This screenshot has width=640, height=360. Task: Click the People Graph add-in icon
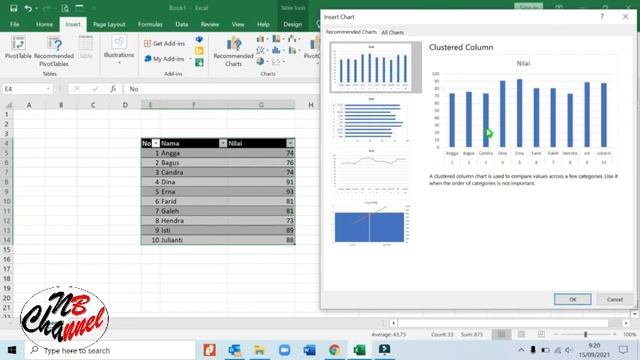point(199,62)
